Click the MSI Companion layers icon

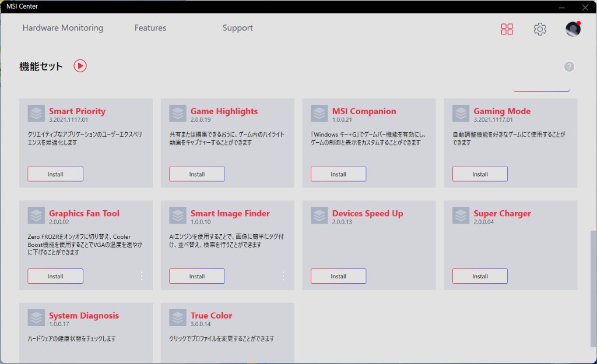click(x=319, y=114)
